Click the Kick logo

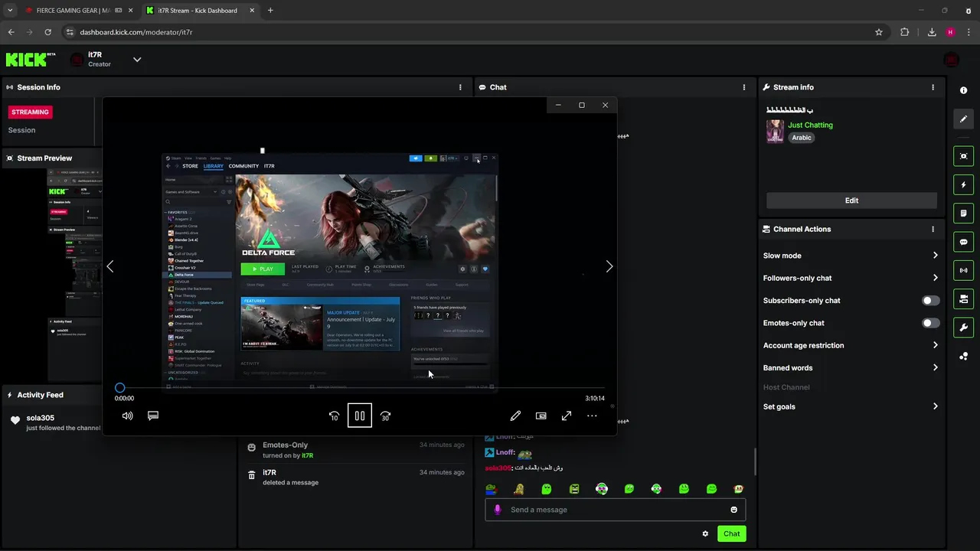[31, 59]
